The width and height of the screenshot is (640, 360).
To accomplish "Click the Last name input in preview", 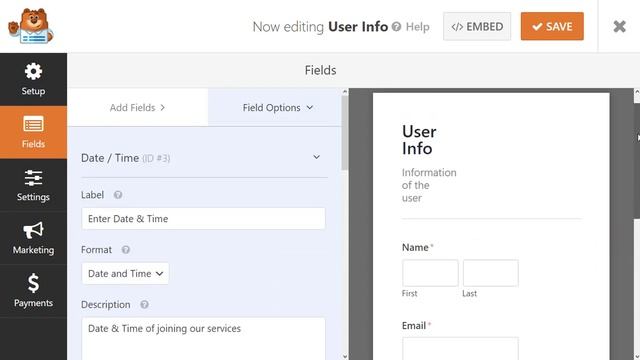I will (x=491, y=273).
